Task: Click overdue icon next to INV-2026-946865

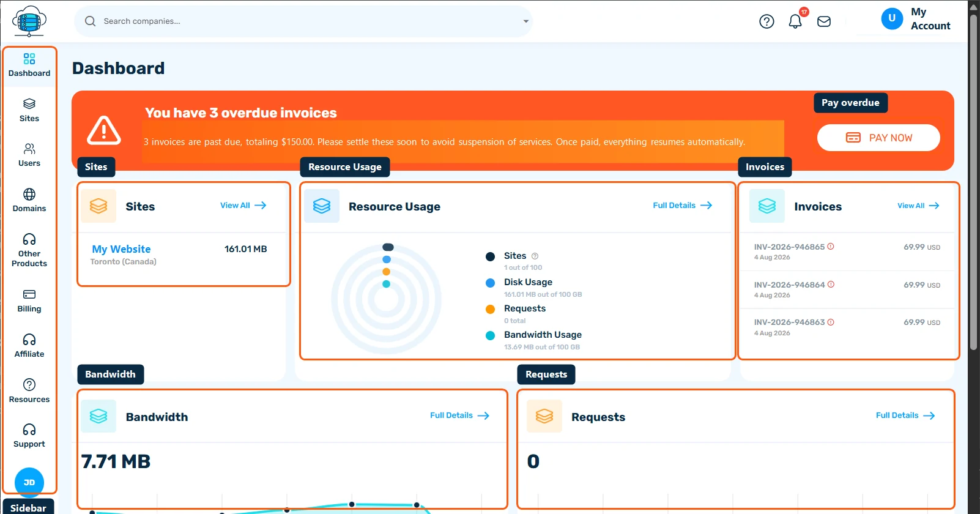Action: pos(831,247)
